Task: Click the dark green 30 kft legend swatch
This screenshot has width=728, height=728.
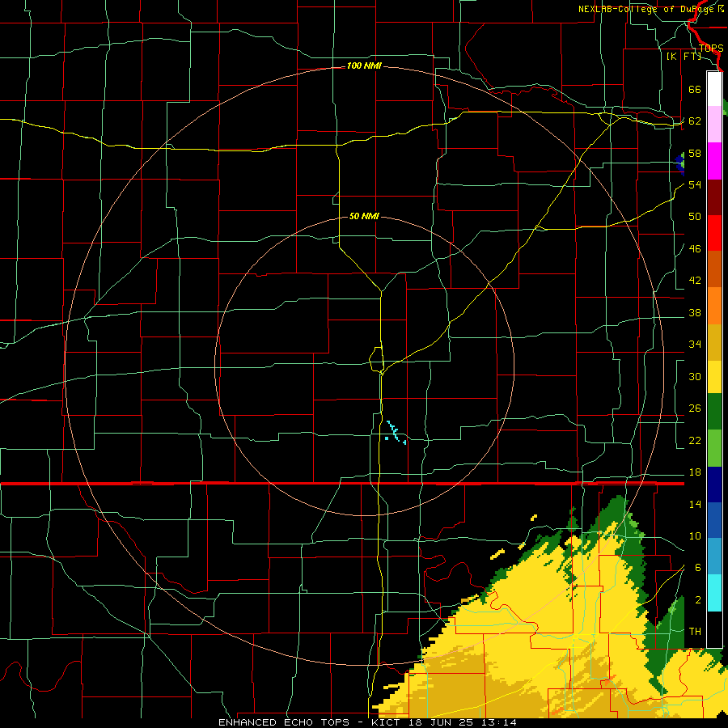Action: (714, 412)
